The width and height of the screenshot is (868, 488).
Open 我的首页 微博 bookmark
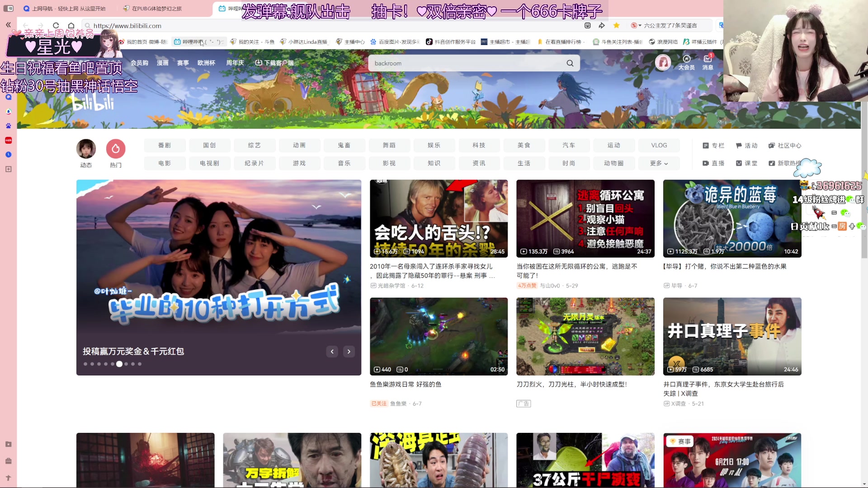(x=143, y=42)
